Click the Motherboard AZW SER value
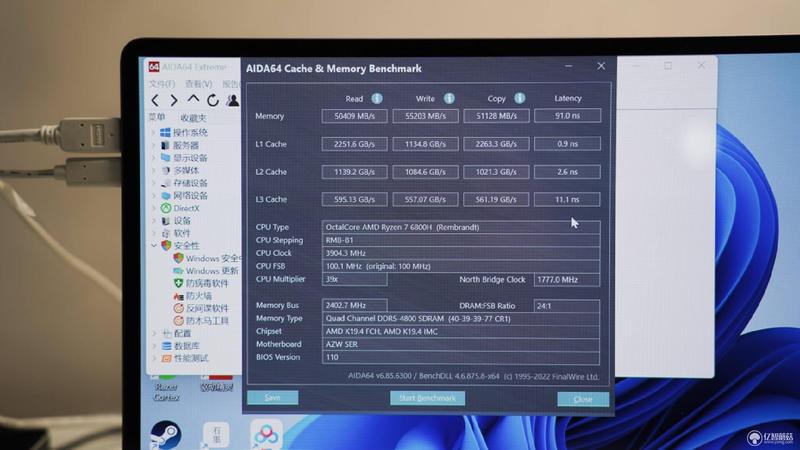800x450 pixels. coord(461,344)
